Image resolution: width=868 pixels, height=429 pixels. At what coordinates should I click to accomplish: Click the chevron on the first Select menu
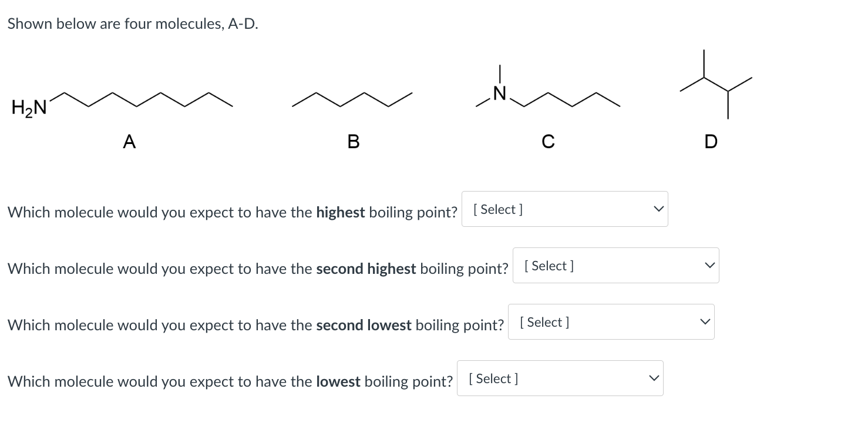coord(658,209)
